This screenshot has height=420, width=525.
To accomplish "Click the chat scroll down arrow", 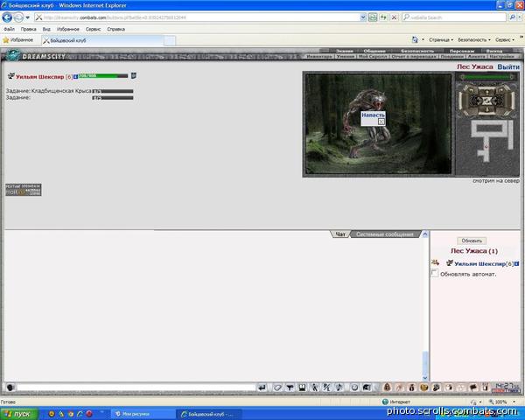I will coord(425,378).
